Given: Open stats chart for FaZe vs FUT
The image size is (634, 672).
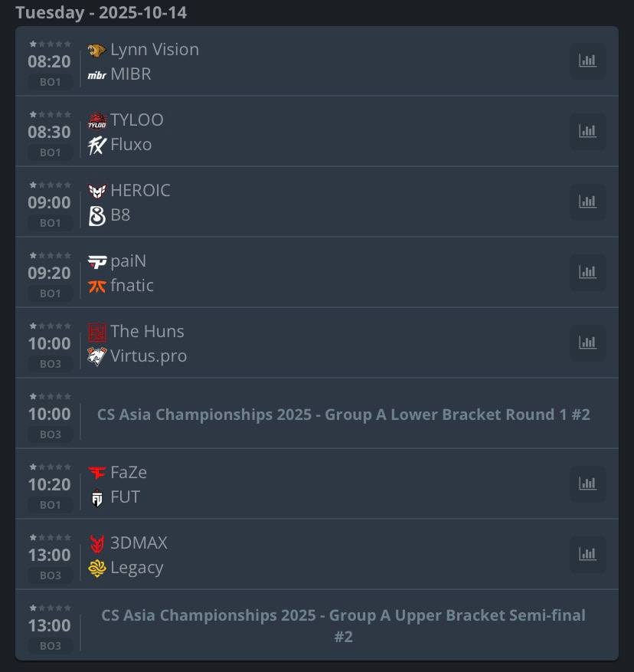Looking at the screenshot, I should (587, 484).
